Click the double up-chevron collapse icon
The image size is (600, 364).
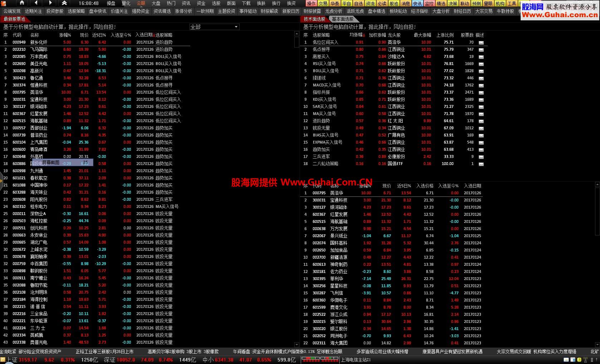coord(64,3)
